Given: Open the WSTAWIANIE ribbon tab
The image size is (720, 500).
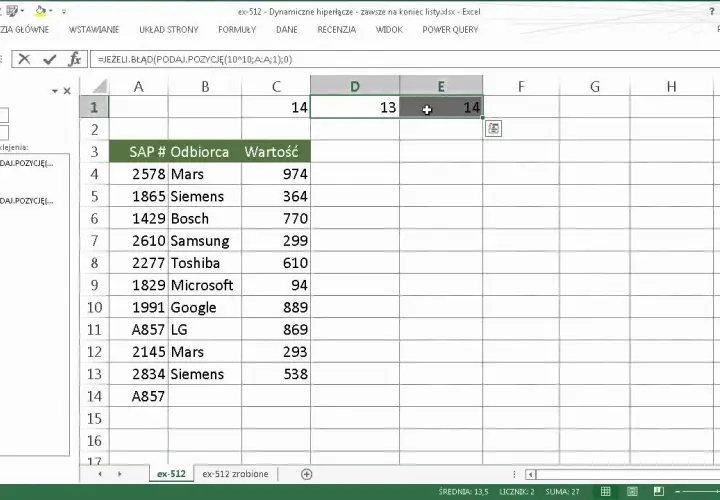Looking at the screenshot, I should click(x=94, y=30).
